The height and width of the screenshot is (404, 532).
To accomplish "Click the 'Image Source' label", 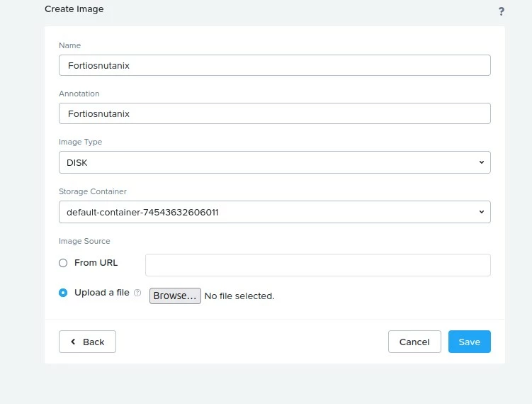I will pos(84,241).
